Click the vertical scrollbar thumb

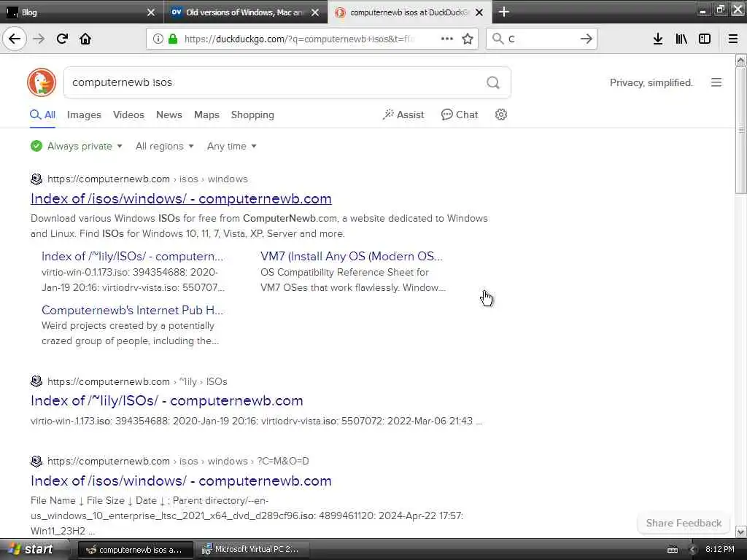(740, 130)
